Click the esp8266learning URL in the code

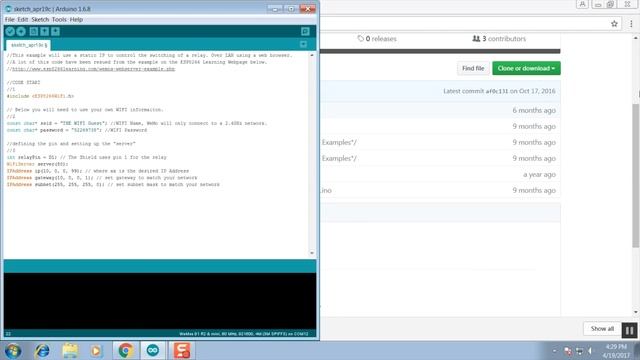click(x=93, y=69)
